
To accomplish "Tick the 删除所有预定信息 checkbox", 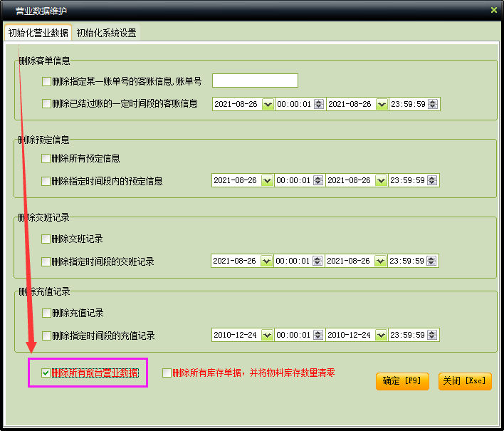I will coord(46,158).
